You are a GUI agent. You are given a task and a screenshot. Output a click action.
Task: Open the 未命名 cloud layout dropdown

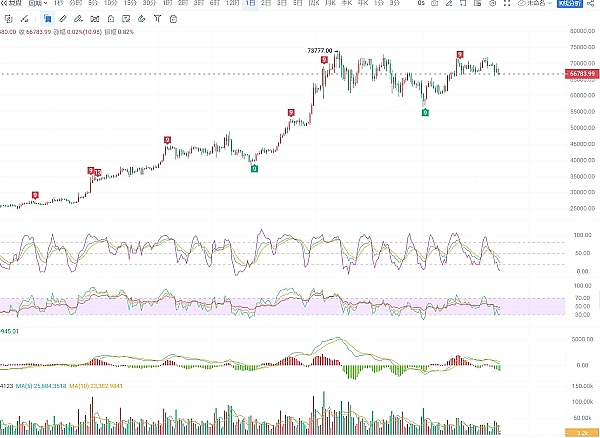tap(535, 3)
